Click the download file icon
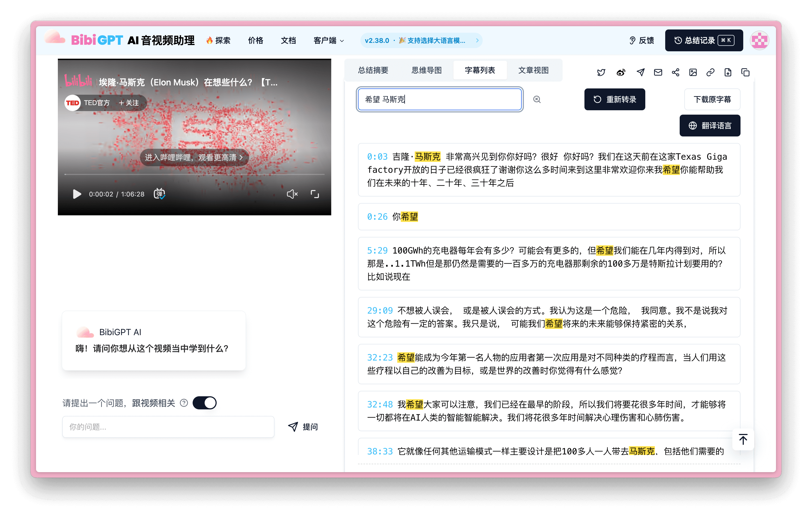Viewport: 812px width, 518px height. (728, 72)
